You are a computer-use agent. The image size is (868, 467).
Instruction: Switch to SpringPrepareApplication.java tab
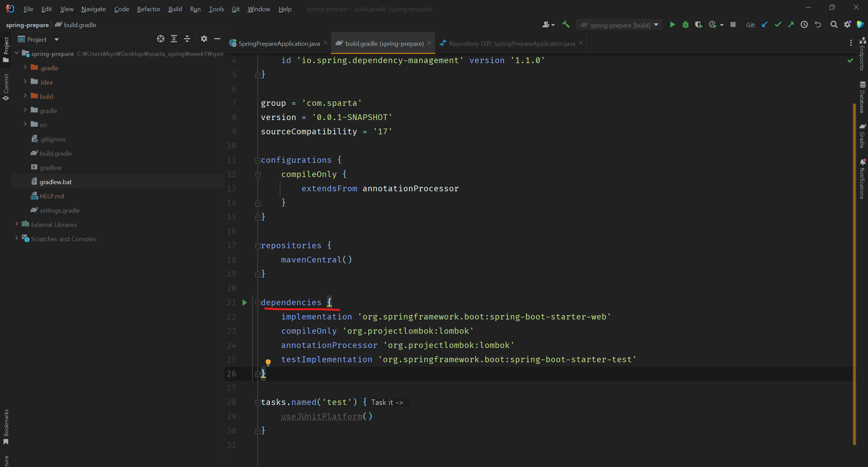(279, 43)
